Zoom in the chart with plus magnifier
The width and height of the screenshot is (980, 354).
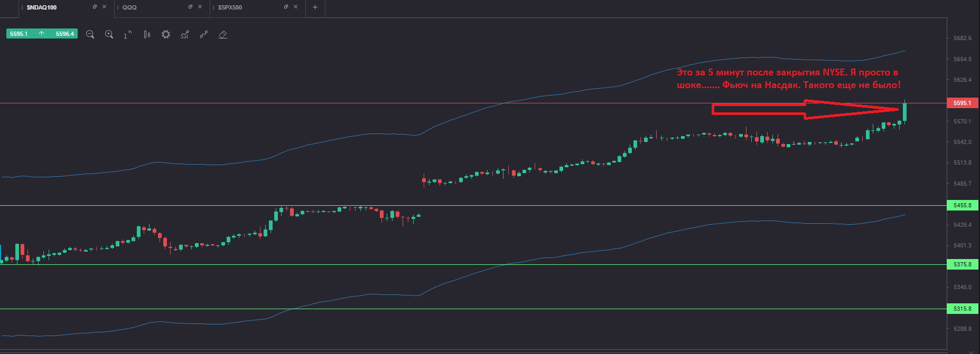pyautogui.click(x=109, y=34)
